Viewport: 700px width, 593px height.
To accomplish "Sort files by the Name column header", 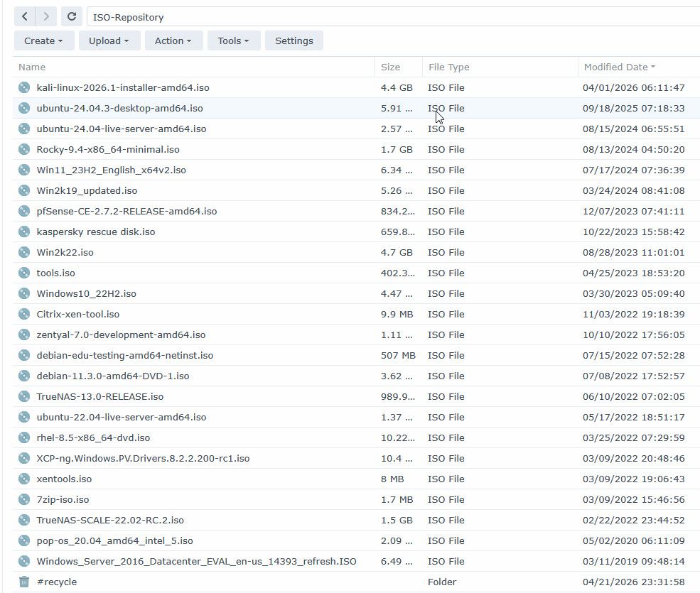I will point(32,67).
